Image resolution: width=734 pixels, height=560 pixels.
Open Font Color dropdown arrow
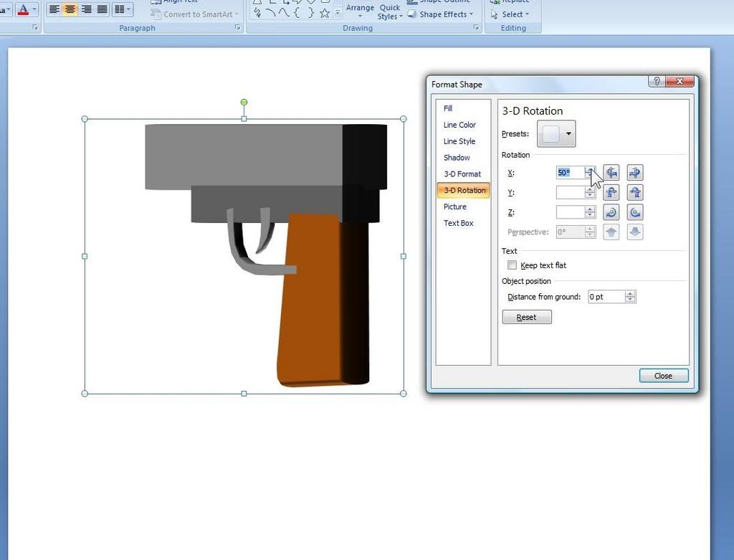coord(34,9)
